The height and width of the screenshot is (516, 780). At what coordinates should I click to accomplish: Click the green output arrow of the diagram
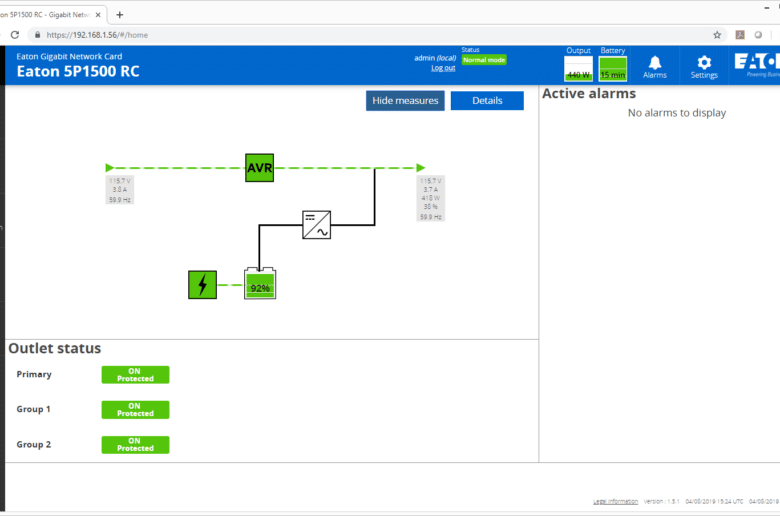(x=420, y=168)
